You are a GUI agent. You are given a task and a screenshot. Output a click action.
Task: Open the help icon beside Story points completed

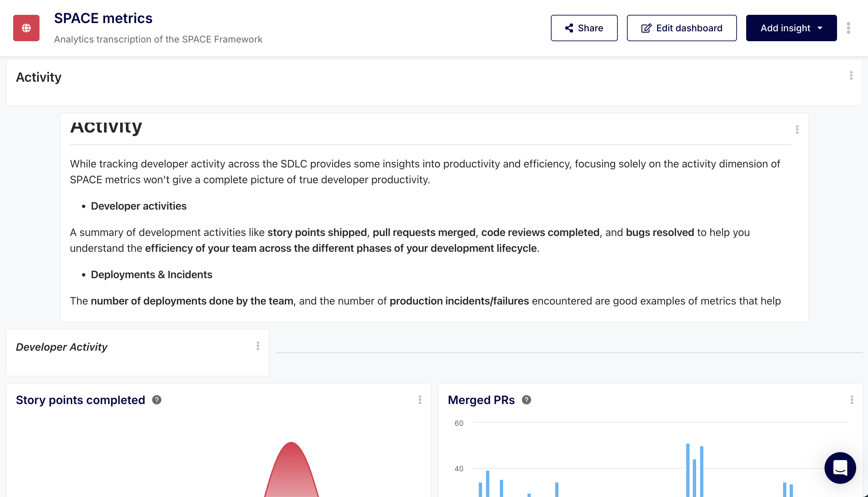click(x=157, y=400)
